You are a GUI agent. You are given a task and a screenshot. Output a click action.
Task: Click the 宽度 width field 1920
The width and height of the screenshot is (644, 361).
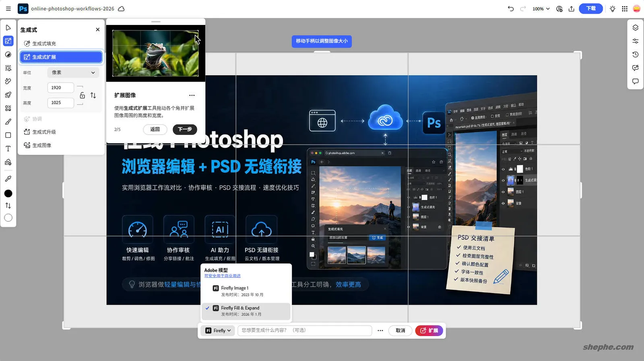tap(60, 88)
